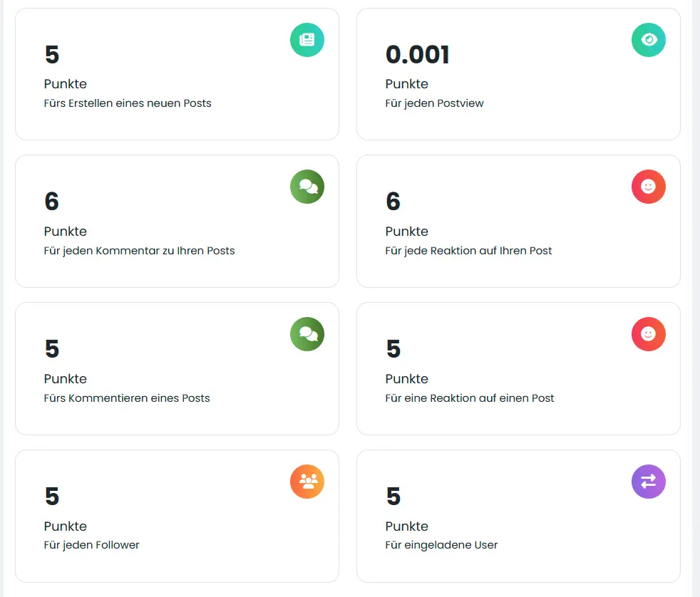Click the newspaper icon for new posts
Image resolution: width=700 pixels, height=597 pixels.
click(307, 40)
